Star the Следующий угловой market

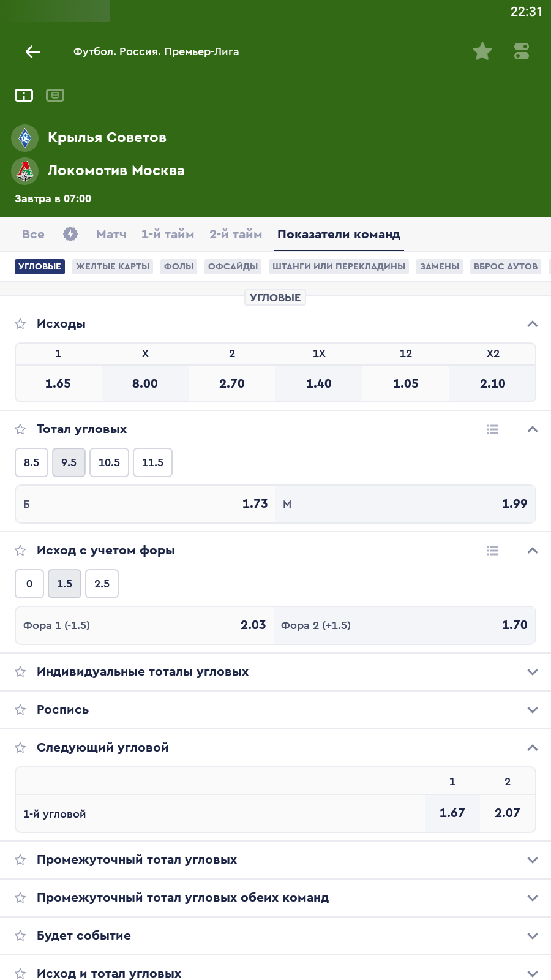point(20,748)
